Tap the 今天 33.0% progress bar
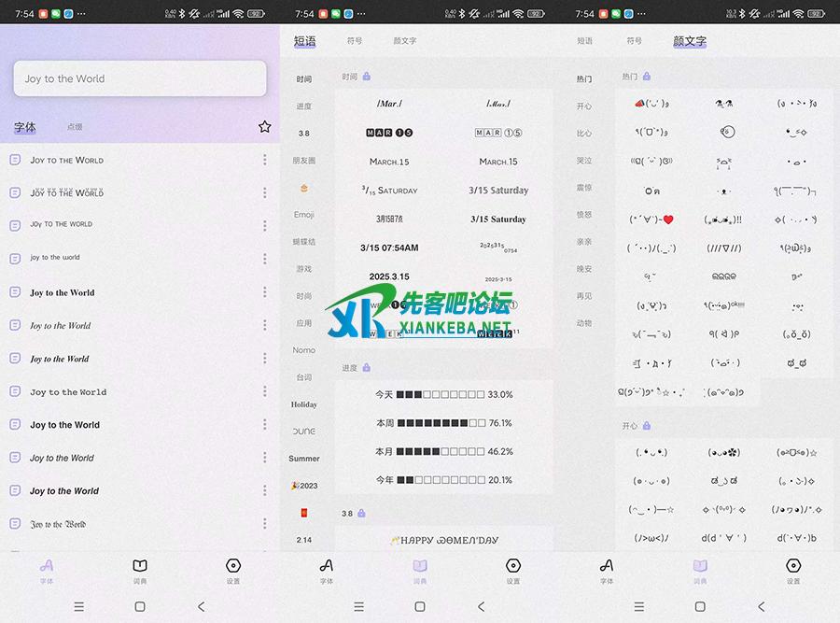The width and height of the screenshot is (840, 623). pos(443,394)
